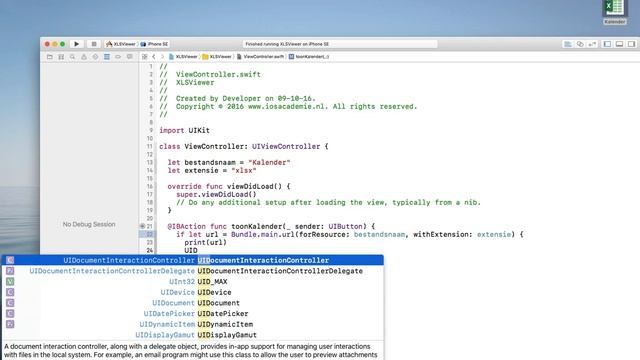The height and width of the screenshot is (360, 640).
Task: Open Kalender Excel file on desktop
Action: tap(615, 12)
